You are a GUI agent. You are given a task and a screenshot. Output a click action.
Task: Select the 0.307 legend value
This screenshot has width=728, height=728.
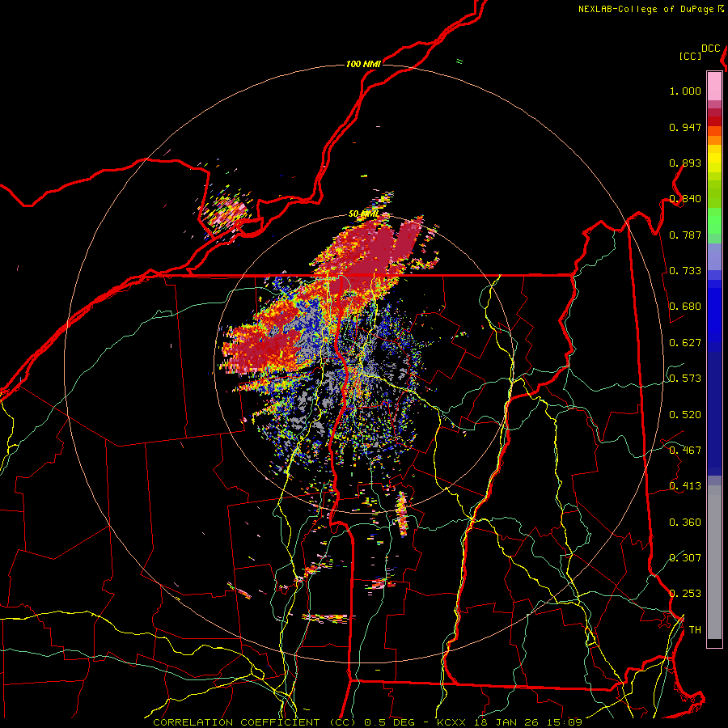685,558
